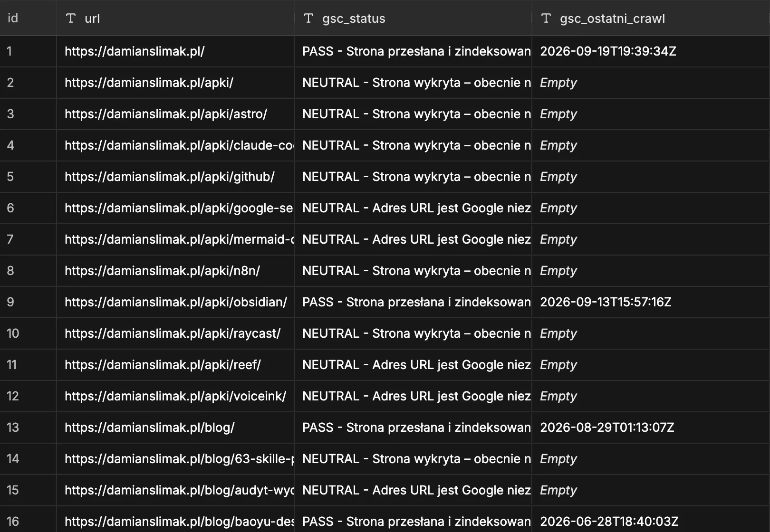Viewport: 770px width, 532px height.
Task: Select crawl date 2026-09-13T15:57:16Z
Action: pyautogui.click(x=606, y=302)
